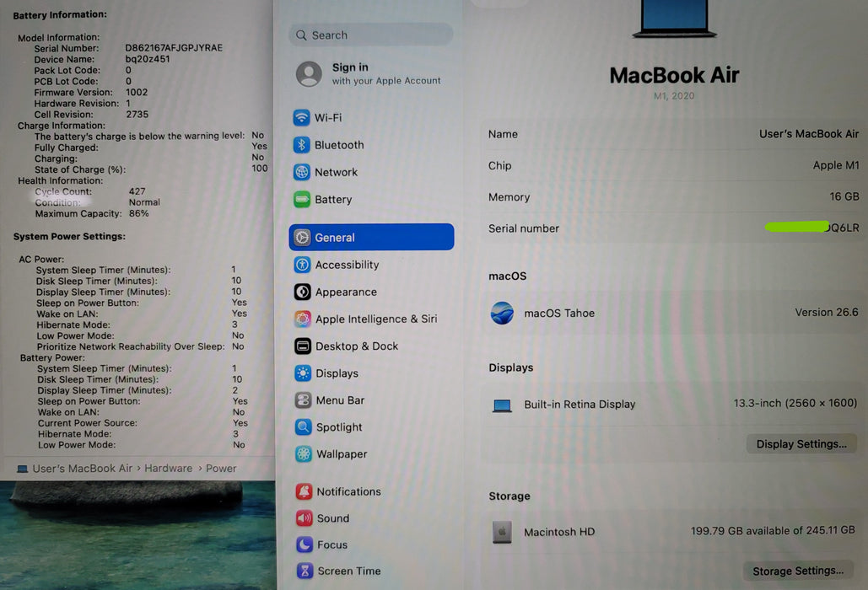Click Prioritize Network Reachability Over Sleep row
This screenshot has width=868, height=590.
click(x=141, y=346)
